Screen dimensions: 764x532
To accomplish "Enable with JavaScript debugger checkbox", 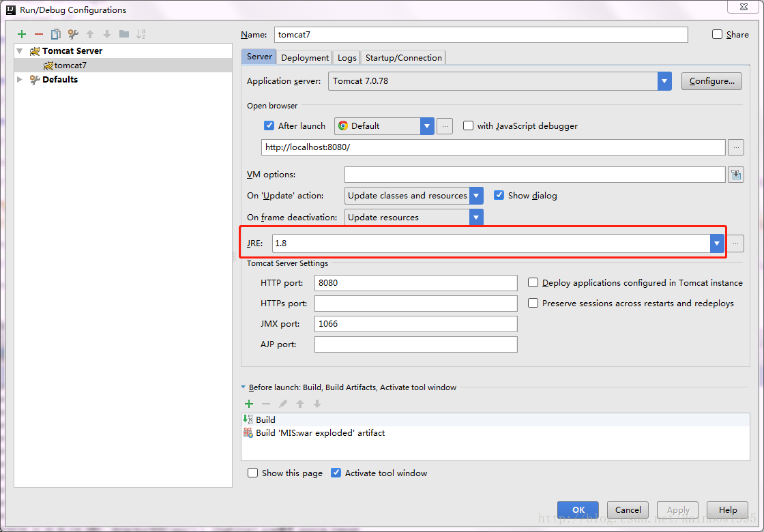I will pos(468,125).
